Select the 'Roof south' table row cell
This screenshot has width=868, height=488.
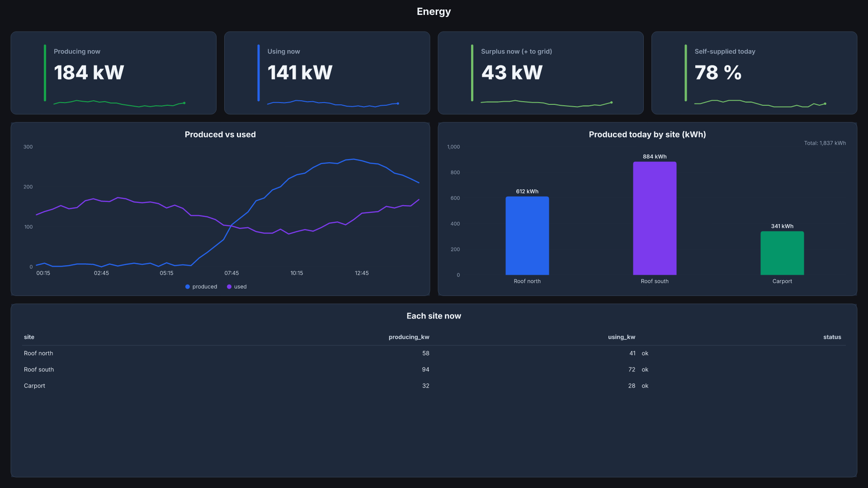click(x=39, y=370)
